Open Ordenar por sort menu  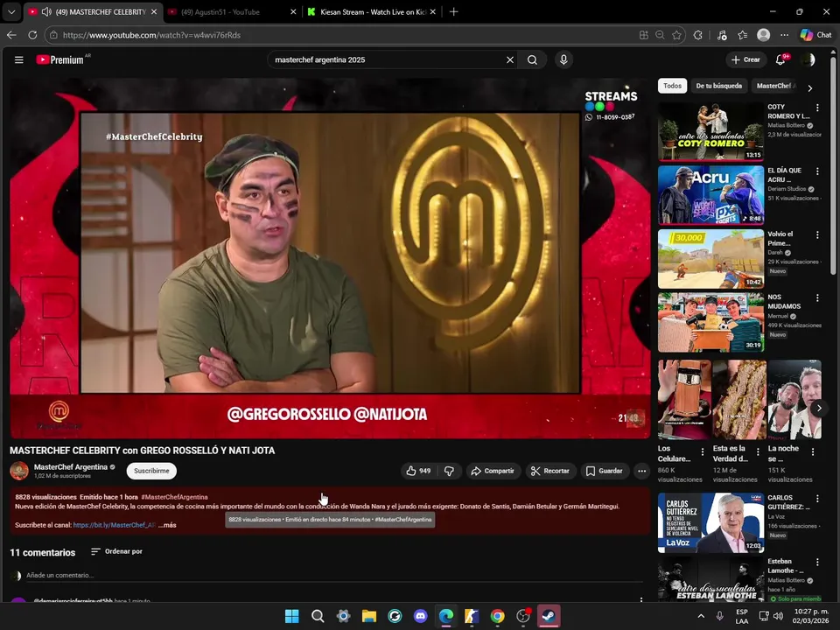pos(116,551)
